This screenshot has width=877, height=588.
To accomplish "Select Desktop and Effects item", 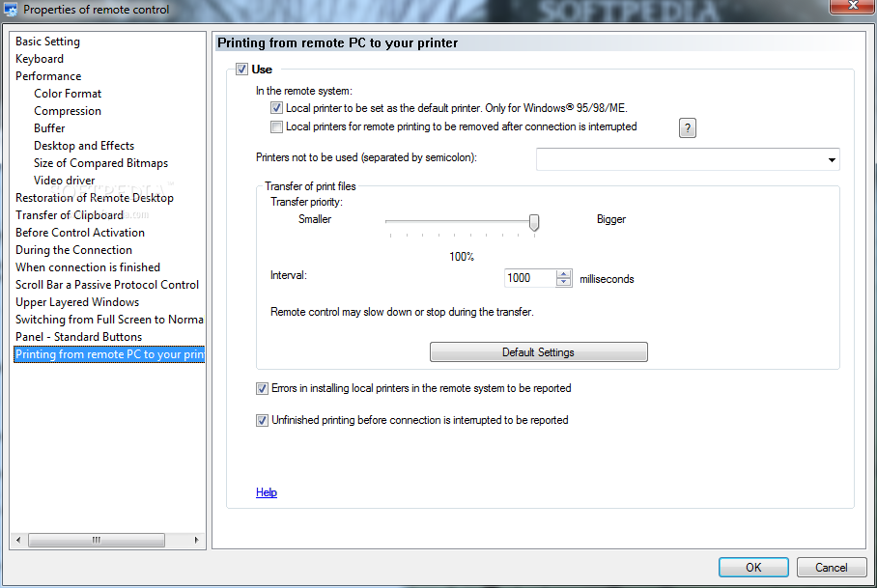I will point(84,146).
